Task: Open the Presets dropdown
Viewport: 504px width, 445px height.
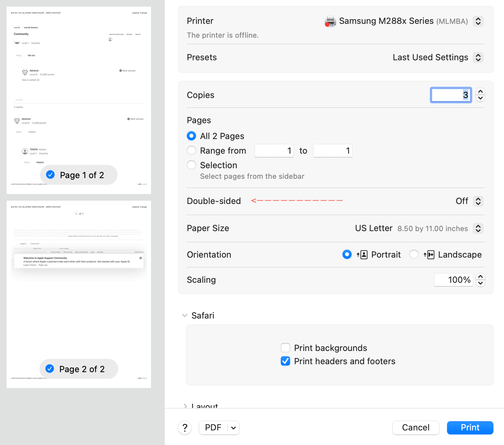Action: click(x=478, y=57)
